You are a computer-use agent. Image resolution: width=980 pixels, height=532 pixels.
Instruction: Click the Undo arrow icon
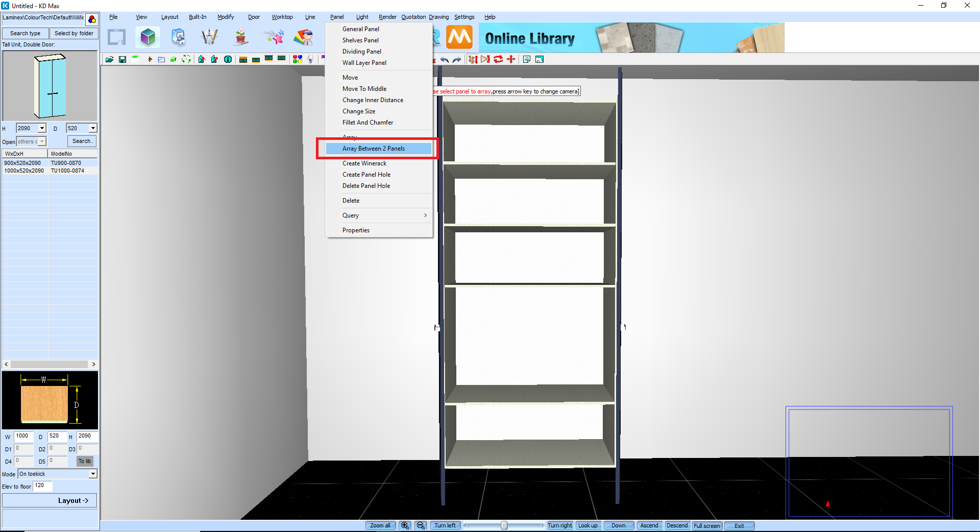coord(445,59)
